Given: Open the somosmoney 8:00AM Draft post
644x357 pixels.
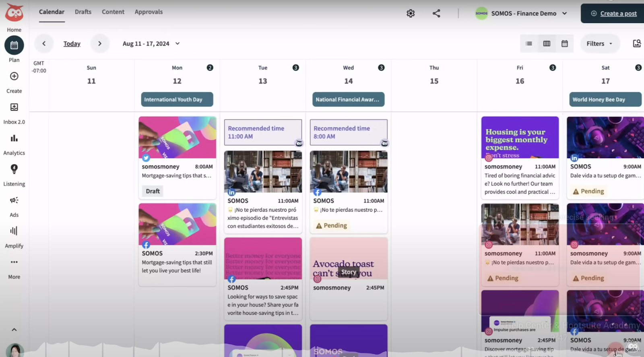Looking at the screenshot, I should [177, 158].
